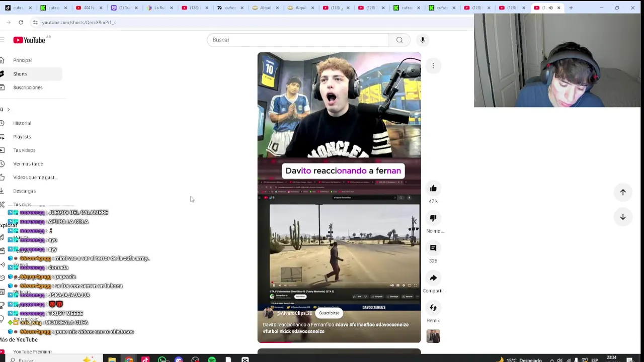
Task: Open Spotify from the taskbar
Action: 212,359
